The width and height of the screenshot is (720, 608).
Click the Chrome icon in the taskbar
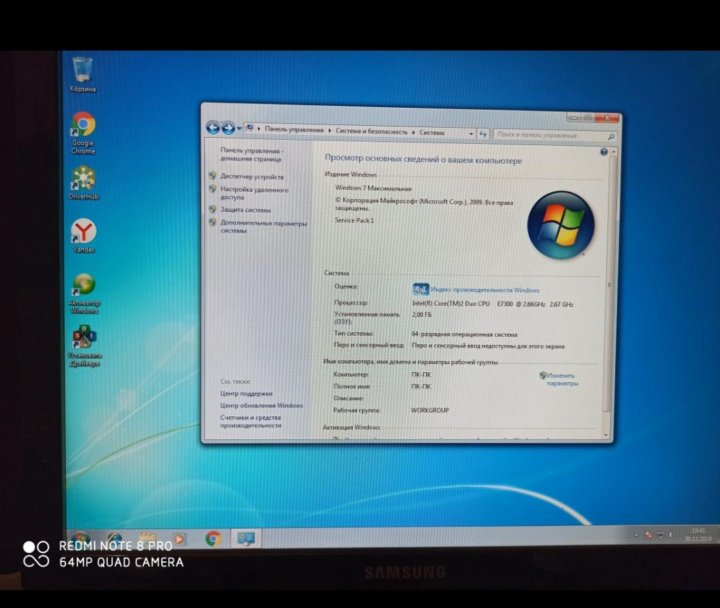pyautogui.click(x=213, y=538)
